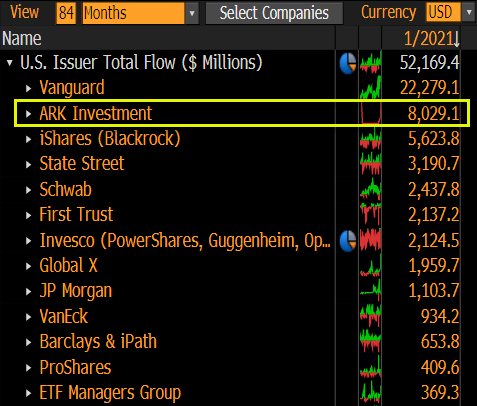Click the First Trust value 2,137.2

[x=434, y=215]
